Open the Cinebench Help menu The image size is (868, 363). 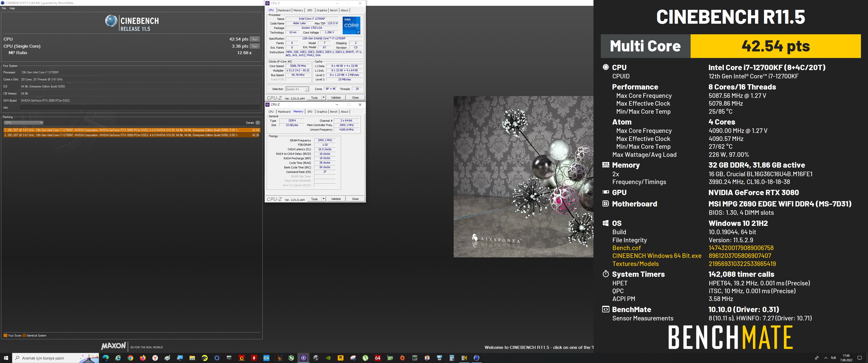[x=12, y=8]
